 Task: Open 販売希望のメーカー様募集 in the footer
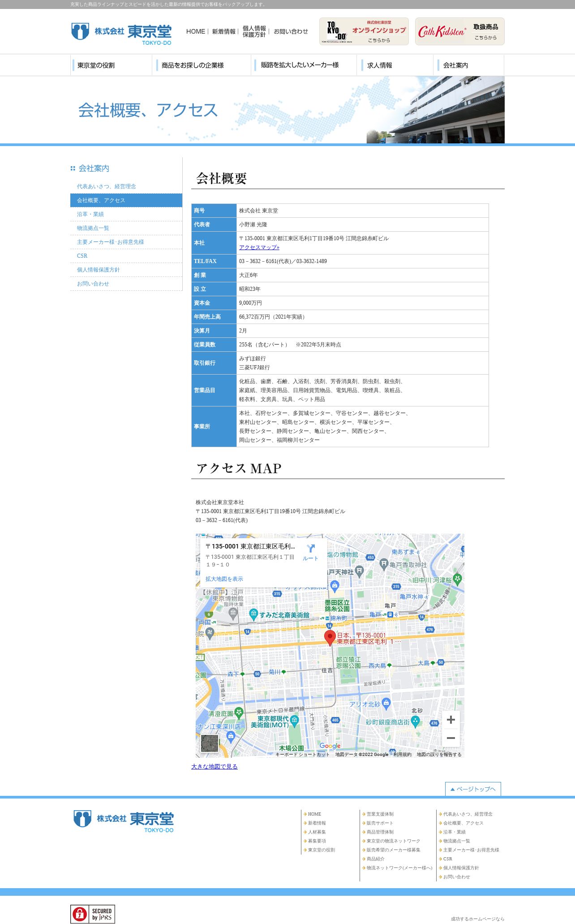pyautogui.click(x=394, y=850)
